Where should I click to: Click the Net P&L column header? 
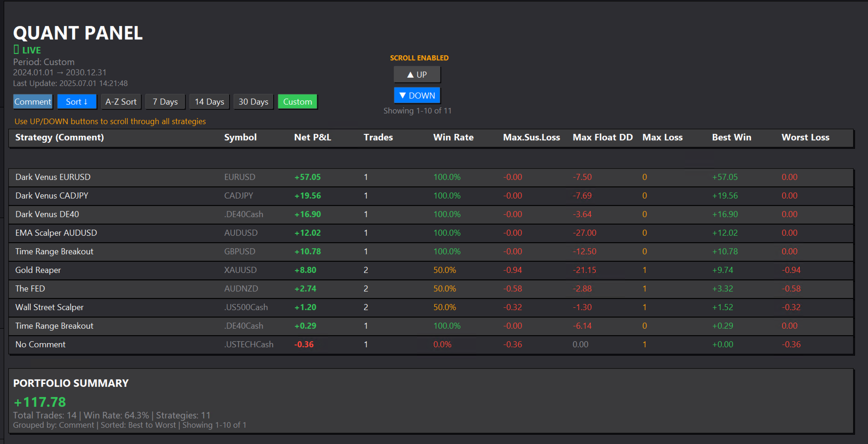click(312, 137)
